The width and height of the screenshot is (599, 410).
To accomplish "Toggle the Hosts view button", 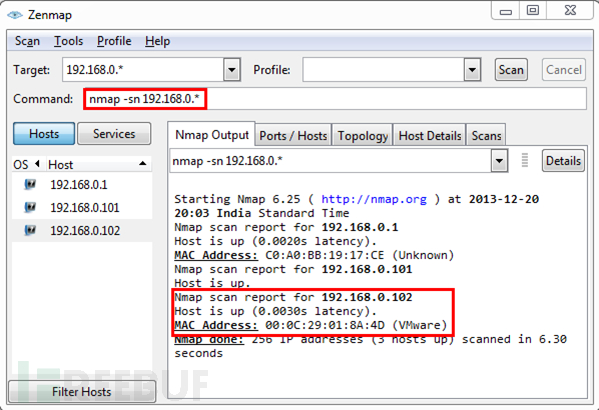I will tap(44, 134).
